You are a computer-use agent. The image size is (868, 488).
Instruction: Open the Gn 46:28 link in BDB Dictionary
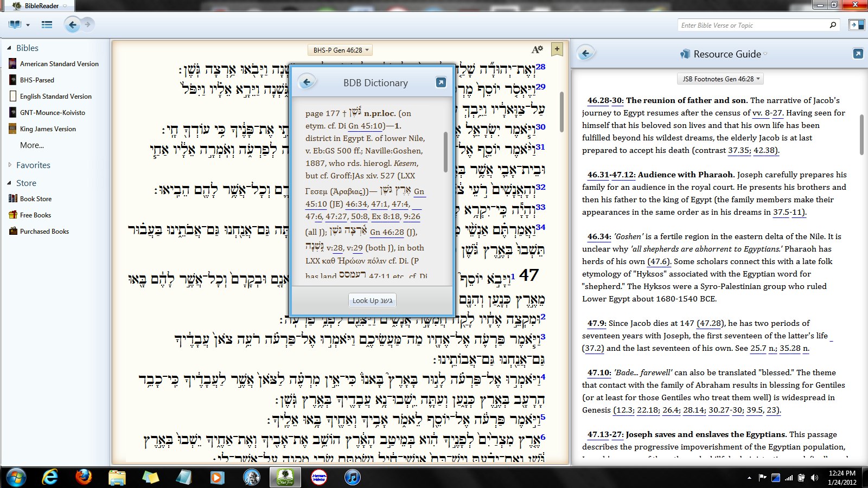click(x=387, y=232)
